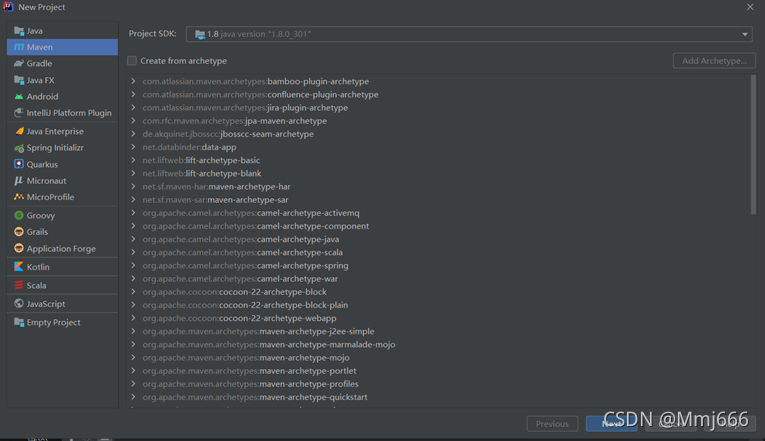Screen dimensions: 765x441
Task: Select Gradle project type label
Action: [x=40, y=63]
